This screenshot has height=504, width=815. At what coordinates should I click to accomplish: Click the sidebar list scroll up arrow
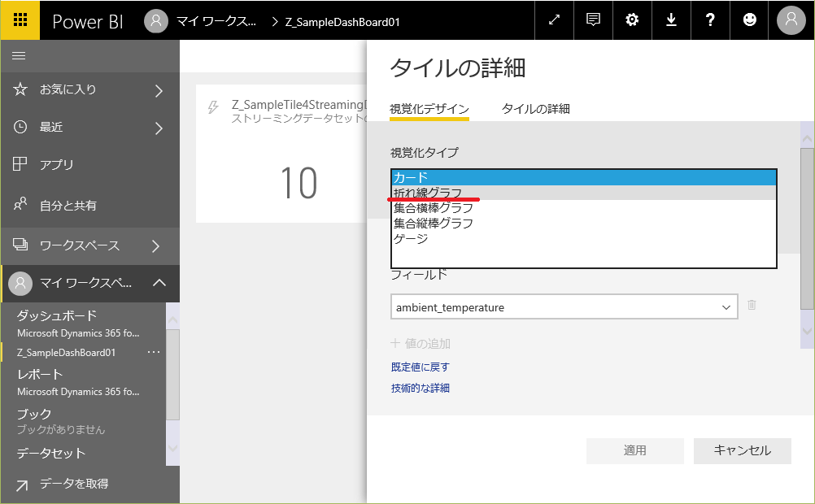point(172,320)
